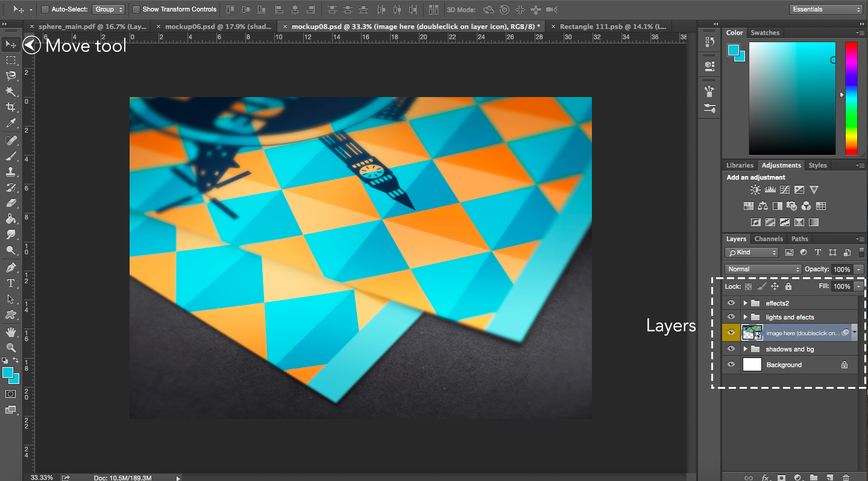Open the Fill slider dropdown arrow

tap(858, 286)
